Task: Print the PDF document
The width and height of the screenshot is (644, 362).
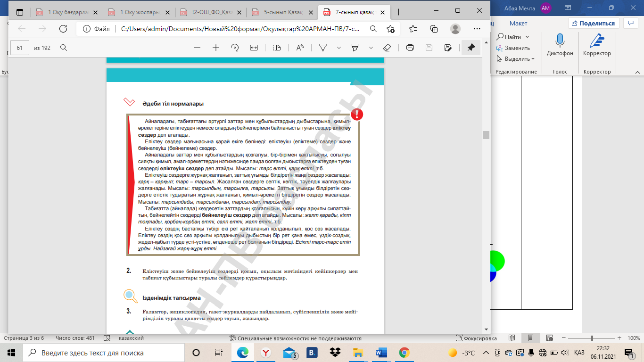Action: [410, 48]
